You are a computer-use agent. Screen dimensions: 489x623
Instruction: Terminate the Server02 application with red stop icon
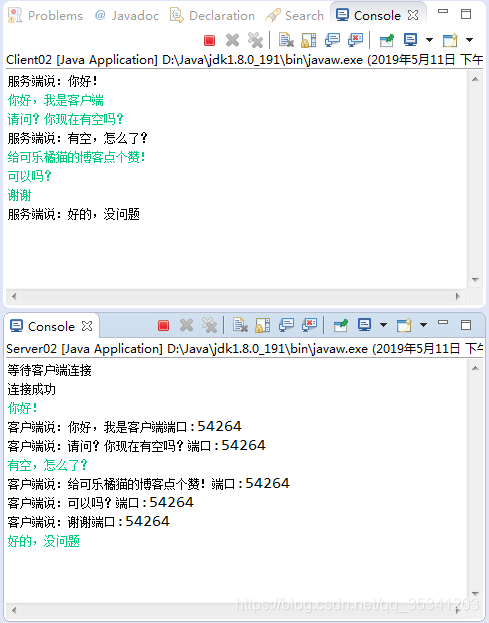[x=163, y=325]
